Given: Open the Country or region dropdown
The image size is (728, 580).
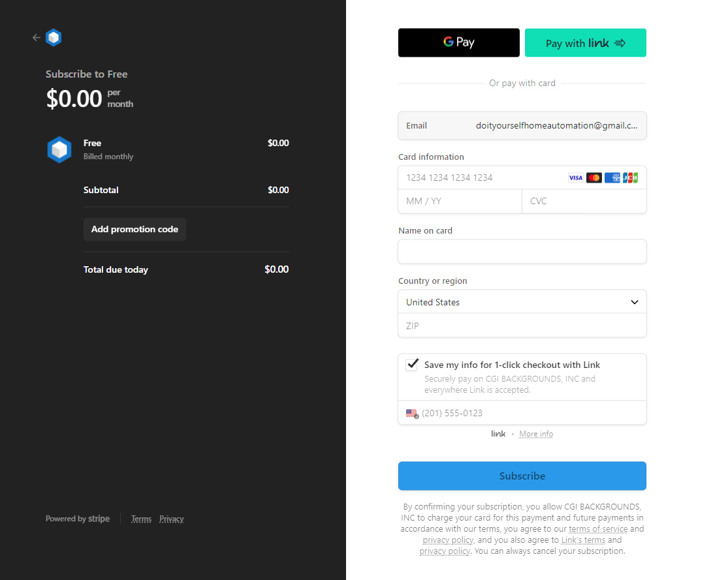Looking at the screenshot, I should click(522, 302).
